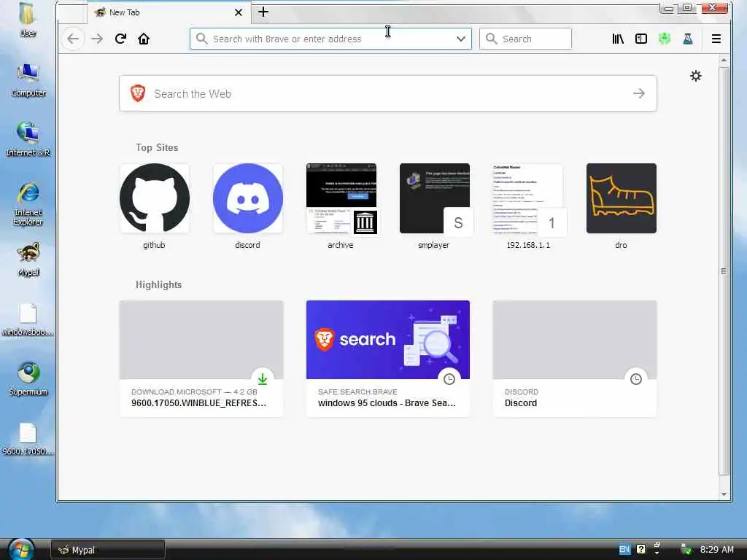Click the Top Sites section heading
Image resolution: width=747 pixels, height=560 pixels.
coord(157,147)
